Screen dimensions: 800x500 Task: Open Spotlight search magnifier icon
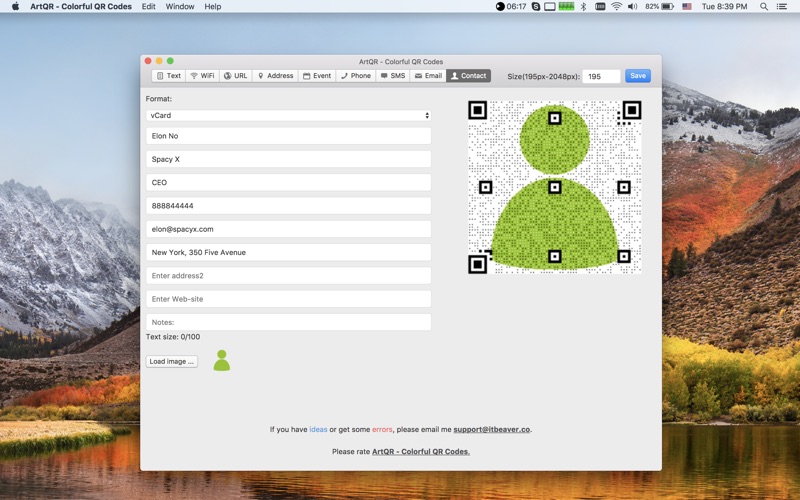click(764, 7)
